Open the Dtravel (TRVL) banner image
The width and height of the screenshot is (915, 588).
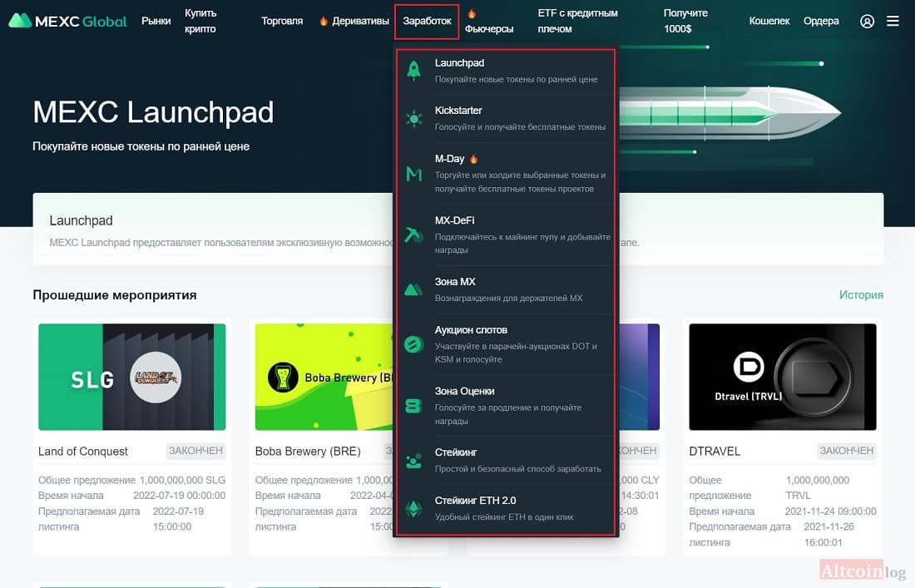pyautogui.click(x=783, y=377)
